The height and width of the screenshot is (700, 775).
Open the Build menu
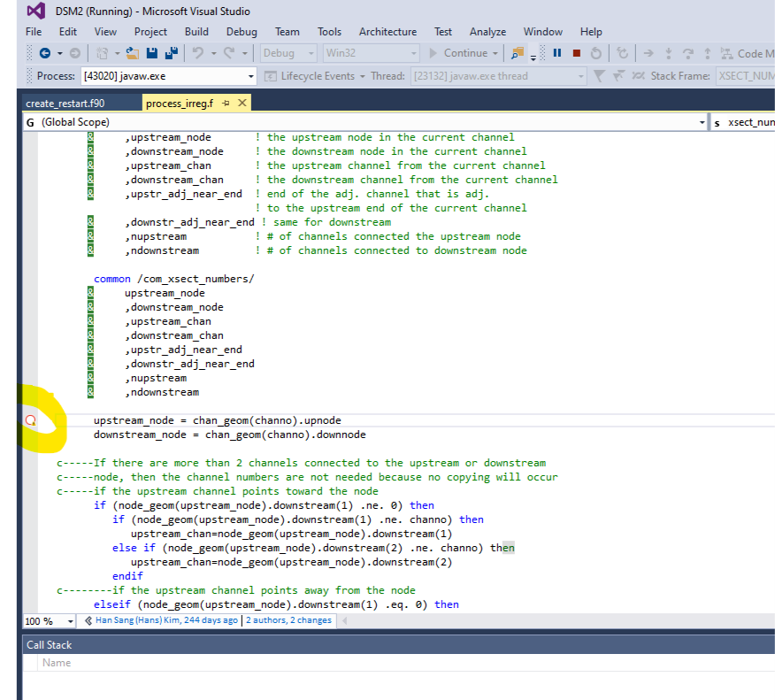pos(196,32)
